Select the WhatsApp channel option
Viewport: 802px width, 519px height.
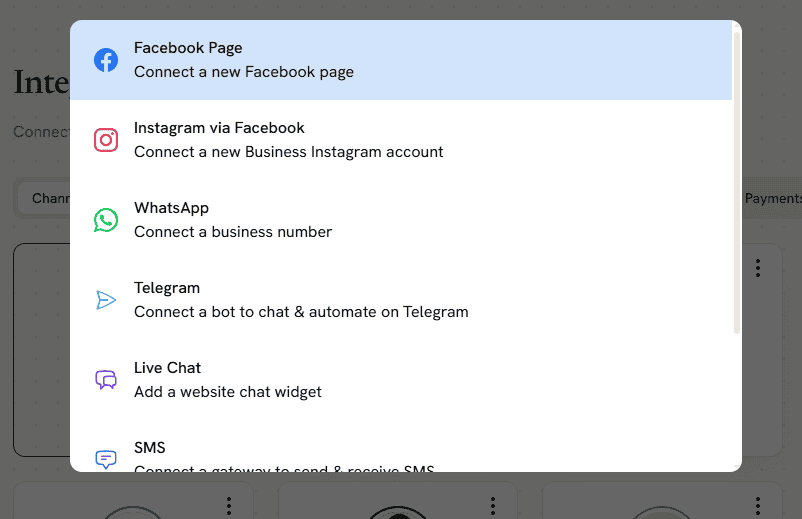(401, 220)
